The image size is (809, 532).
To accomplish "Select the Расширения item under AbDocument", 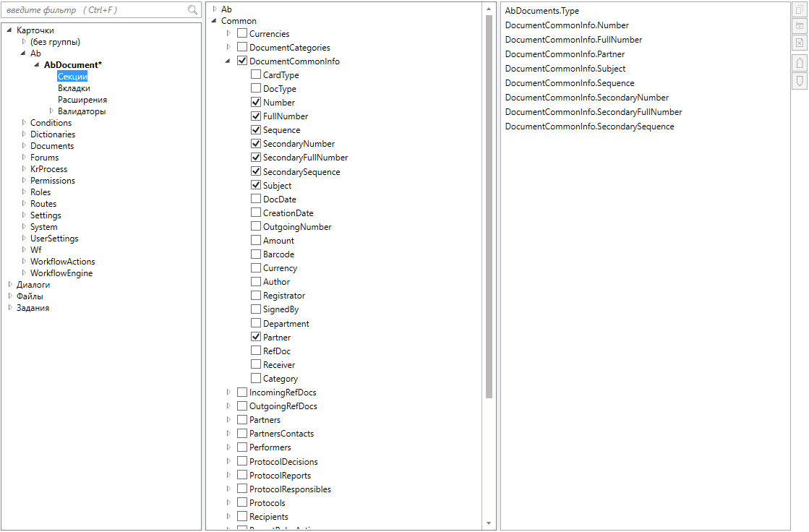I will 82,100.
